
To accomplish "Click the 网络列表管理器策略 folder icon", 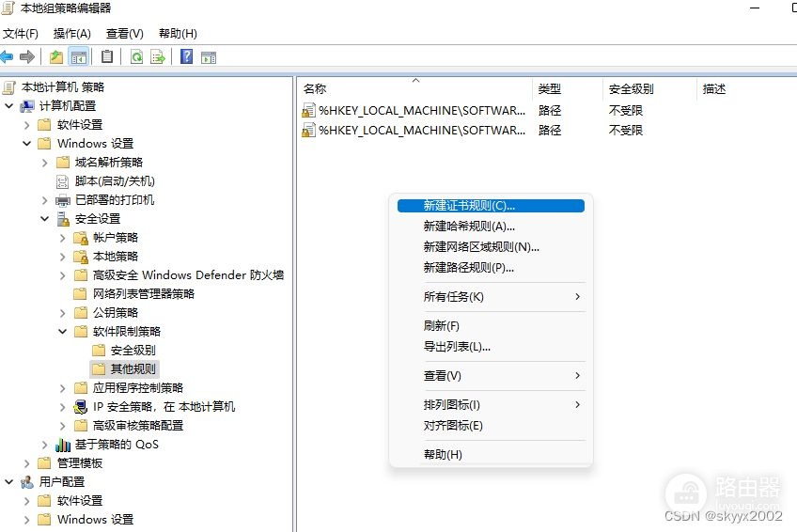I will pyautogui.click(x=80, y=293).
